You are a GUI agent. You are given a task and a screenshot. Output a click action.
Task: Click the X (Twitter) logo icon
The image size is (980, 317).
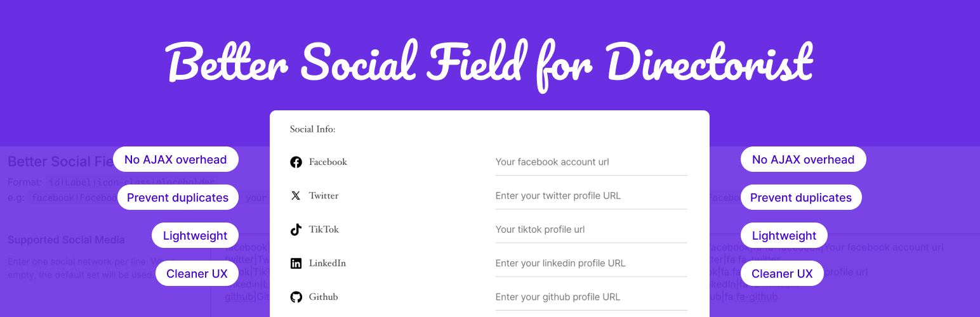pos(296,196)
